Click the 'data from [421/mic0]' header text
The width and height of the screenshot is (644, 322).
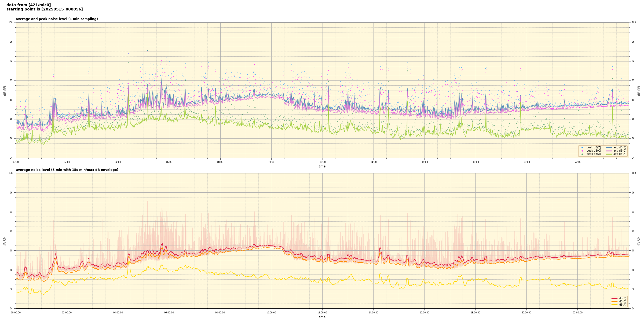coord(28,5)
